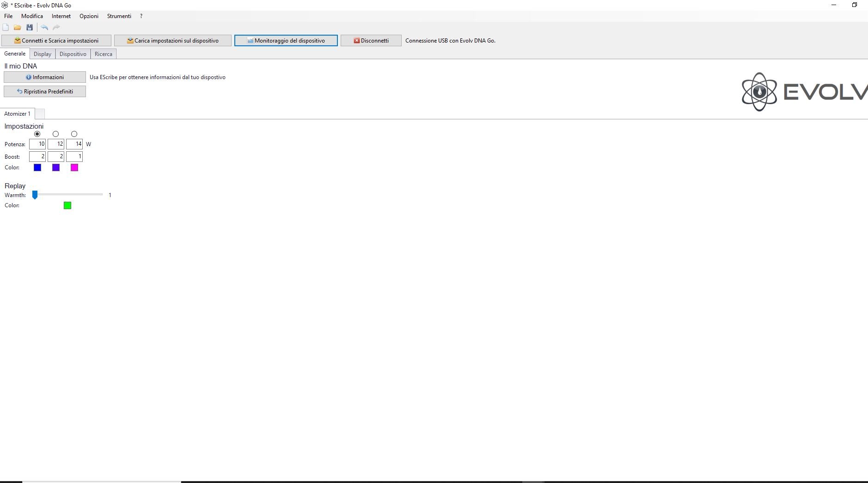Screen dimensions: 868x483
Task: Click the Redo arrow icon
Action: pyautogui.click(x=56, y=28)
